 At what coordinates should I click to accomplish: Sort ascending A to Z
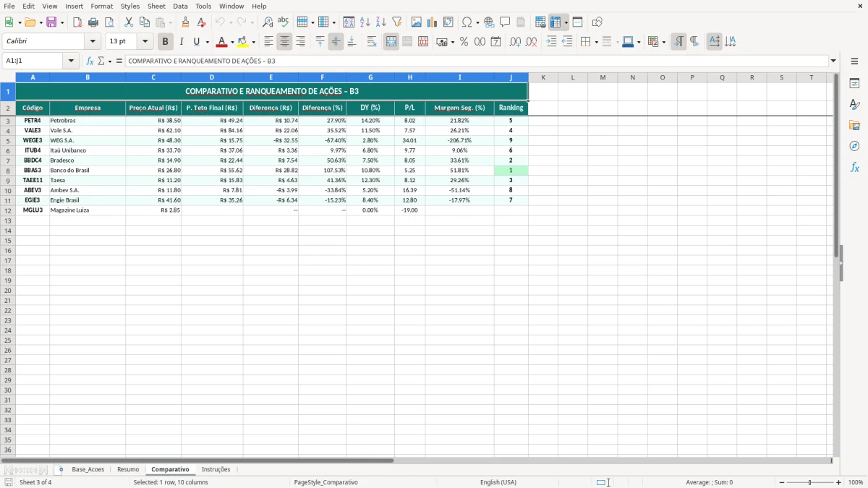pyautogui.click(x=365, y=22)
